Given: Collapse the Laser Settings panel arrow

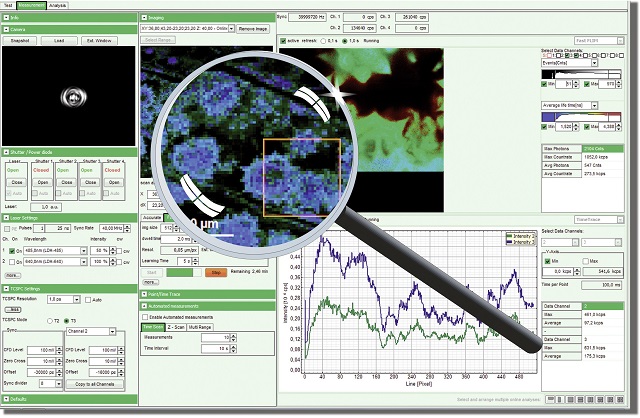Looking at the screenshot, I should [x=6, y=218].
